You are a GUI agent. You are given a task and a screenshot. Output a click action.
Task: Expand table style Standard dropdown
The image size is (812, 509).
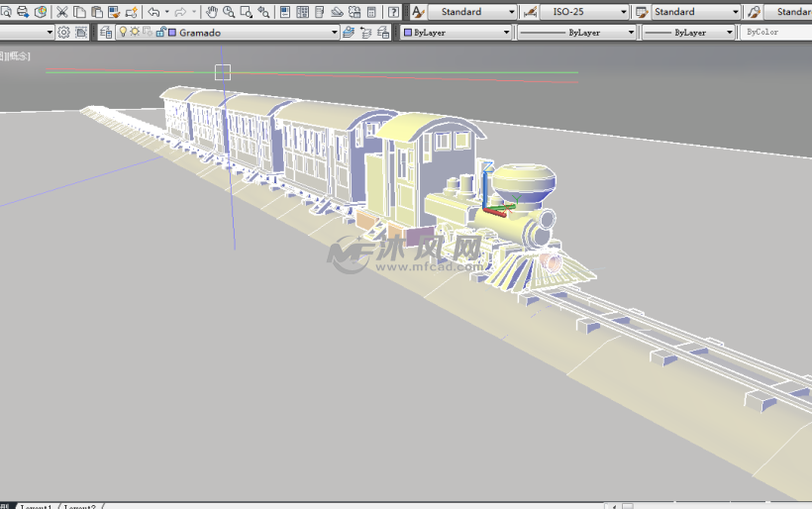tap(736, 12)
